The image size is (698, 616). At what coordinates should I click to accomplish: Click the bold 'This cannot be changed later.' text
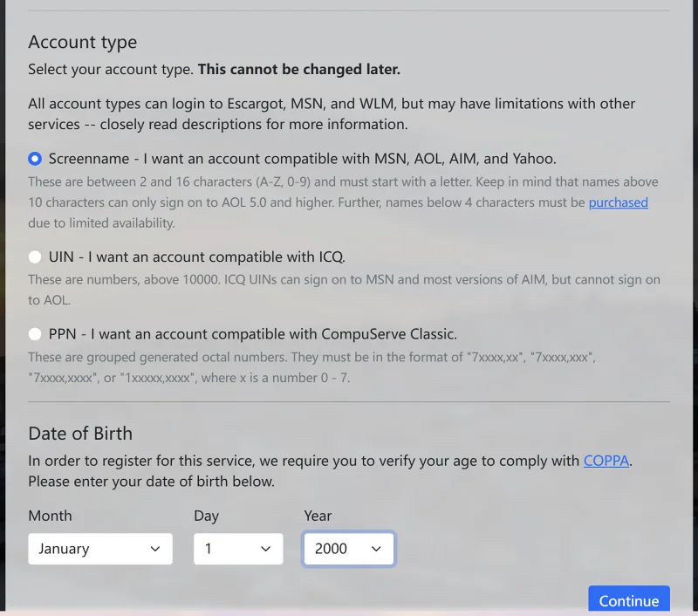tap(299, 70)
